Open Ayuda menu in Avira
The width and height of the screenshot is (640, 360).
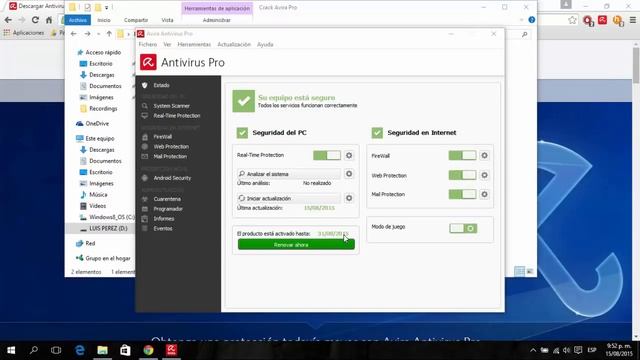point(265,44)
